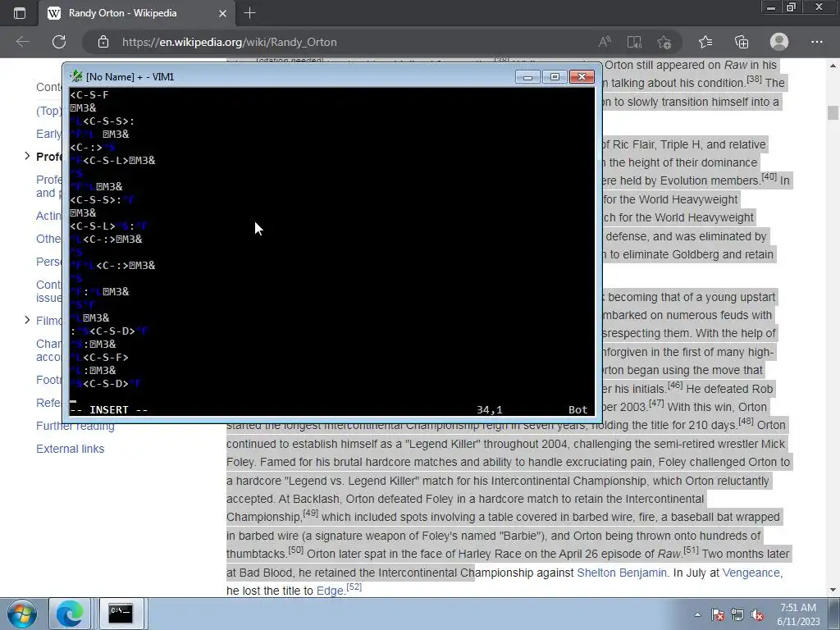Open the Windows Start menu

(21, 614)
